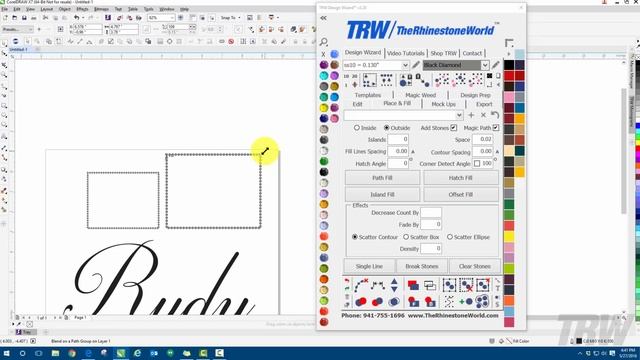Open the Presets dropdown in property bar
This screenshot has width=640, height=360.
[17, 29]
